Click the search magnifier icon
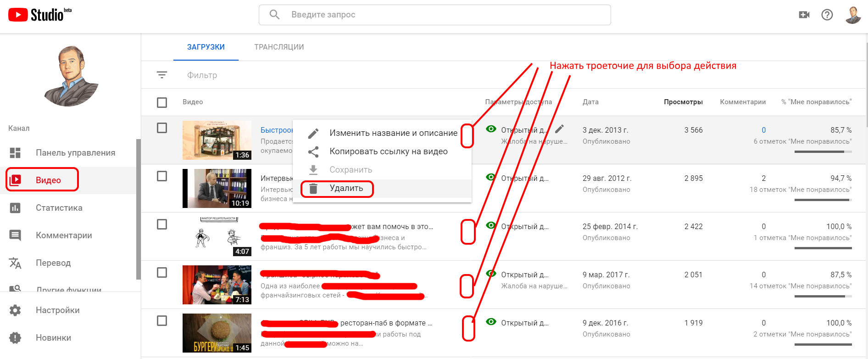The width and height of the screenshot is (868, 359). pos(274,15)
